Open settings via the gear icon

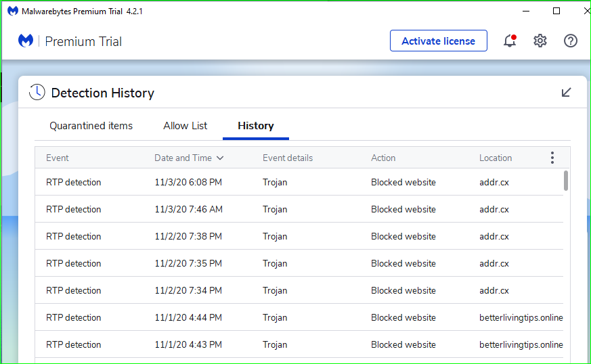click(540, 41)
